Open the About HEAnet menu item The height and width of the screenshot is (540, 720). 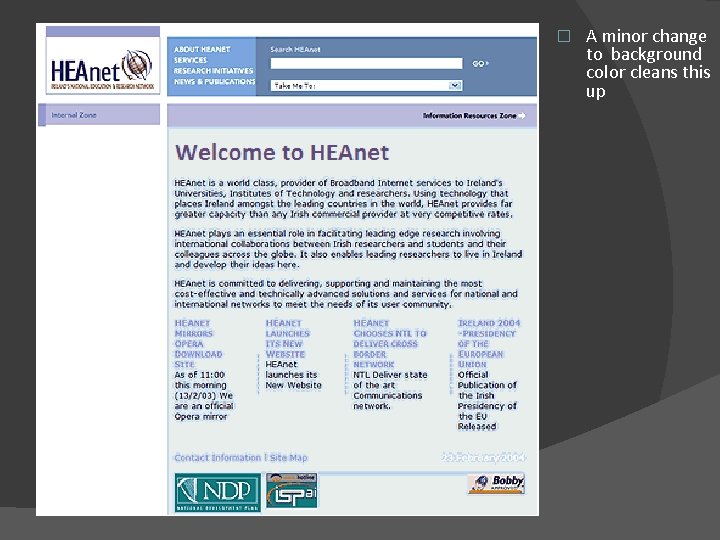(x=202, y=49)
